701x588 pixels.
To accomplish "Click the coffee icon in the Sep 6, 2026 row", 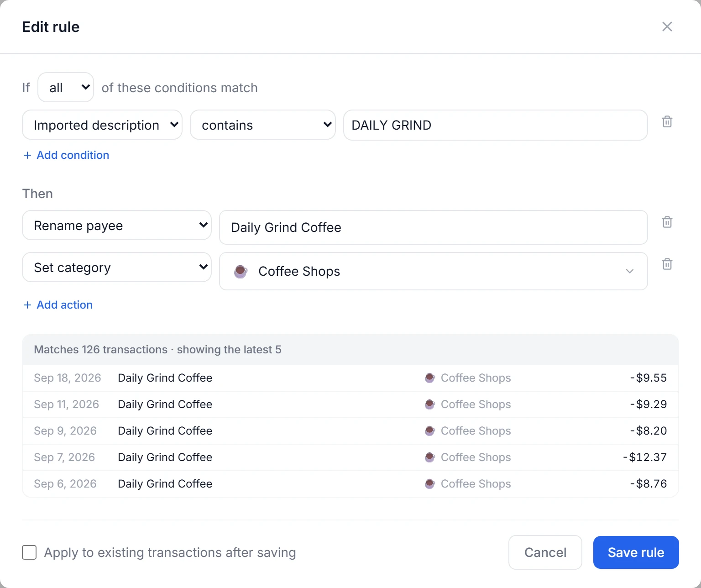I will pyautogui.click(x=429, y=484).
